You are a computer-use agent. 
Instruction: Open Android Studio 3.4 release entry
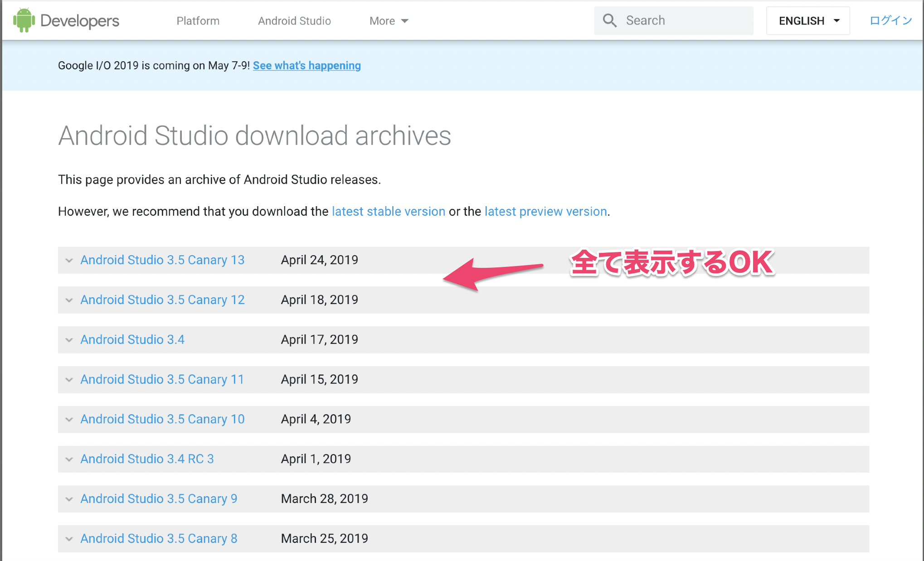[132, 340]
